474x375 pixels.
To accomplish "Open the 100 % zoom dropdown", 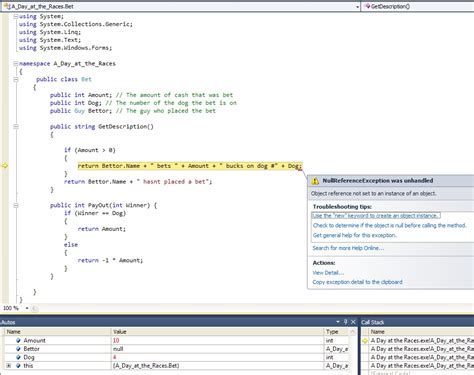I will pos(27,308).
